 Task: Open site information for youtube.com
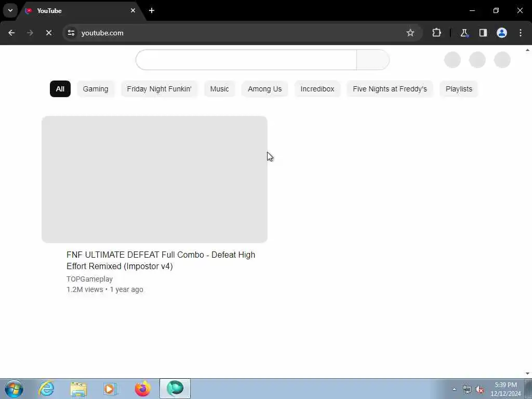click(x=71, y=33)
